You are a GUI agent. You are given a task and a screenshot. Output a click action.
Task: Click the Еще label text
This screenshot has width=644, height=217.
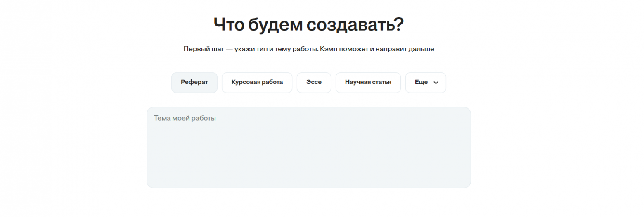[x=421, y=82]
